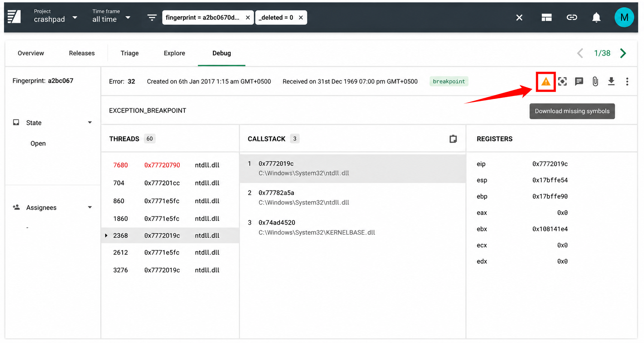Viewport: 644px width, 343px height.
Task: Select callstack frame 3 KERNELBASE.dll
Action: coord(353,227)
